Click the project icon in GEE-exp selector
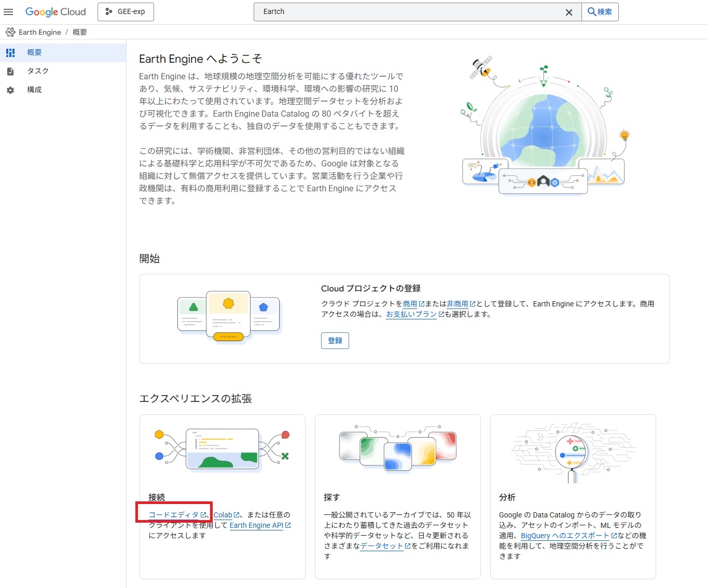Viewport: 707px width, 588px height. [x=109, y=11]
